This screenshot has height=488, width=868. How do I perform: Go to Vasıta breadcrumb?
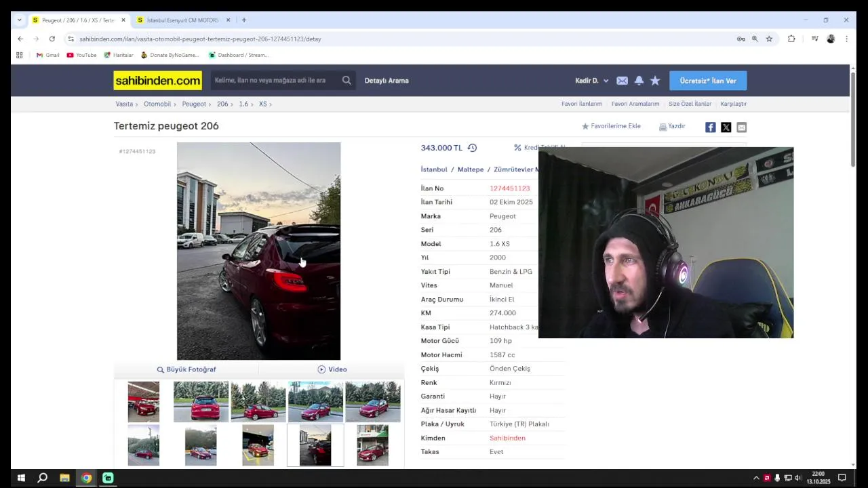click(x=124, y=104)
